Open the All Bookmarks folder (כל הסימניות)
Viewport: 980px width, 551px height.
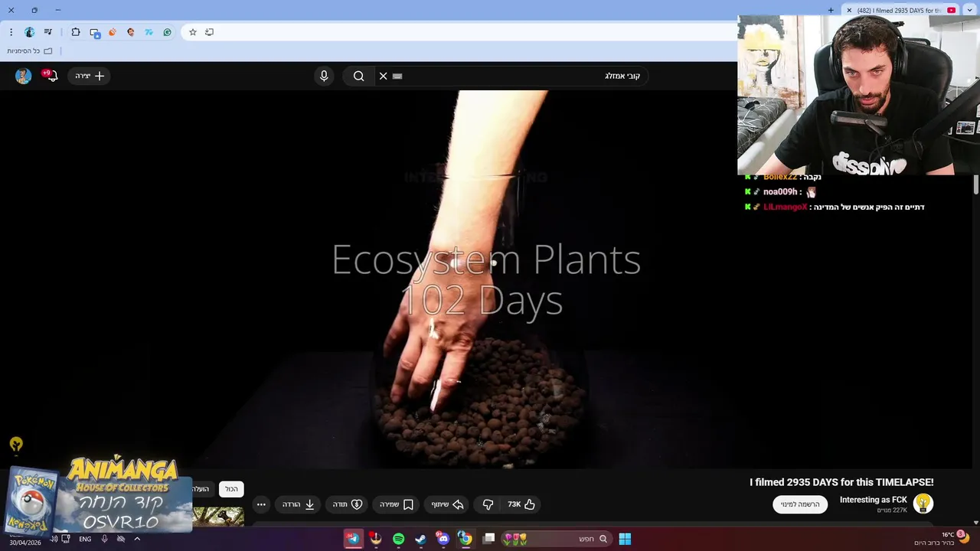coord(30,51)
